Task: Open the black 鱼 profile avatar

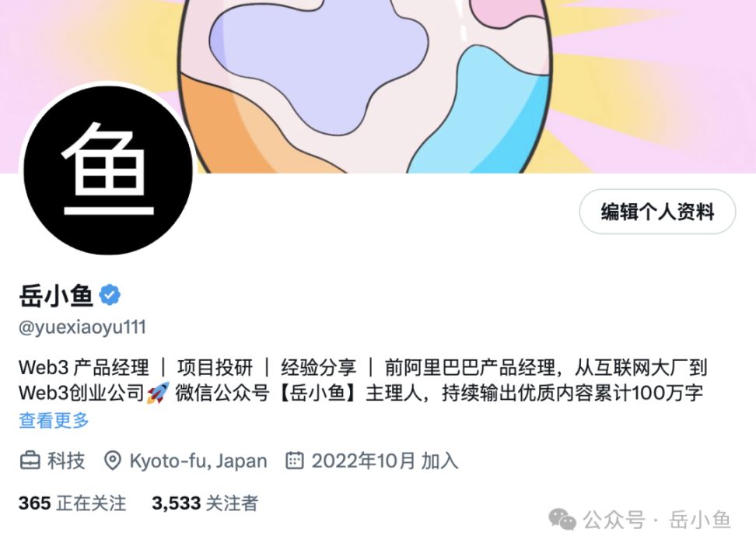Action: pyautogui.click(x=108, y=170)
